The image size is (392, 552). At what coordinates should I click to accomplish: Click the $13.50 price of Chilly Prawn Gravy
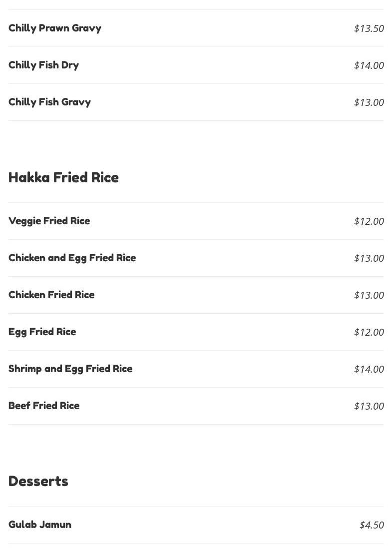coord(369,28)
